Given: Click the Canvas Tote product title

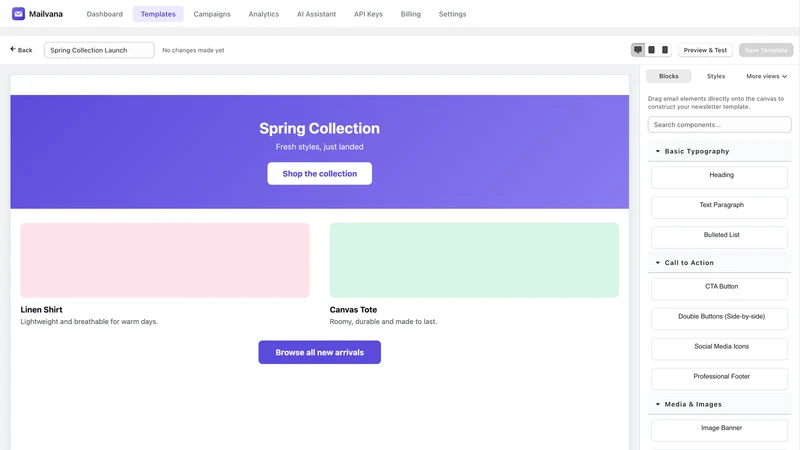Looking at the screenshot, I should click(353, 310).
